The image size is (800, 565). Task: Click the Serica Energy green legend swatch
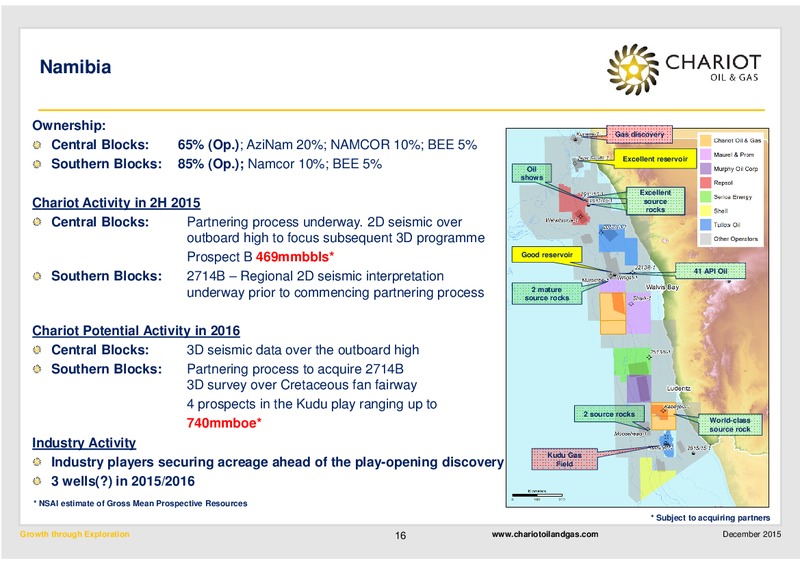pyautogui.click(x=706, y=196)
